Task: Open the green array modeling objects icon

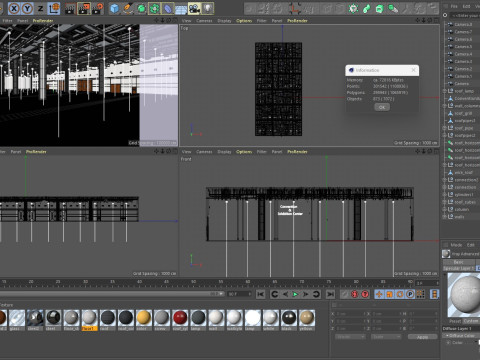Action: [x=154, y=8]
